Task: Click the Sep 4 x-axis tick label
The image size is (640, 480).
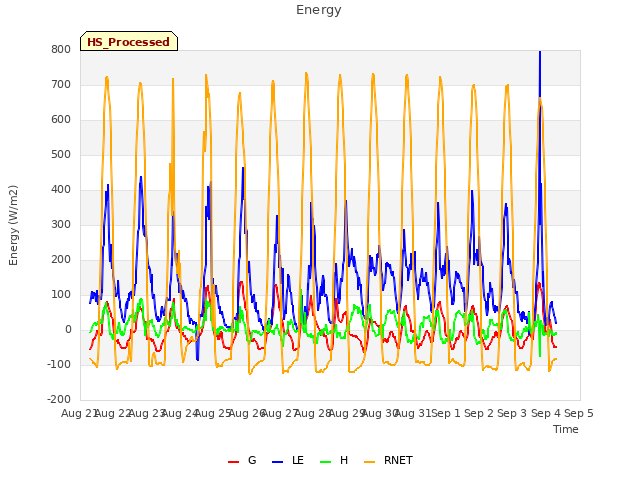Action: pyautogui.click(x=546, y=413)
